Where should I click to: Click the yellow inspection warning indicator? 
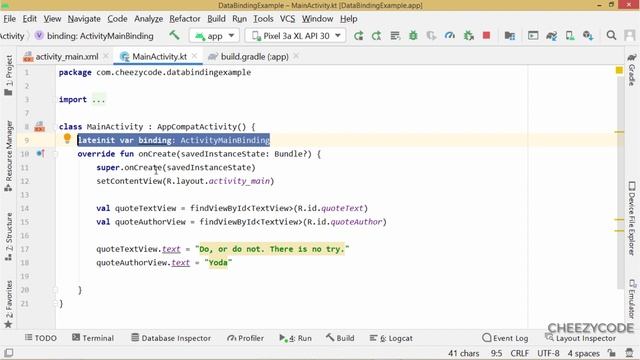619,70
